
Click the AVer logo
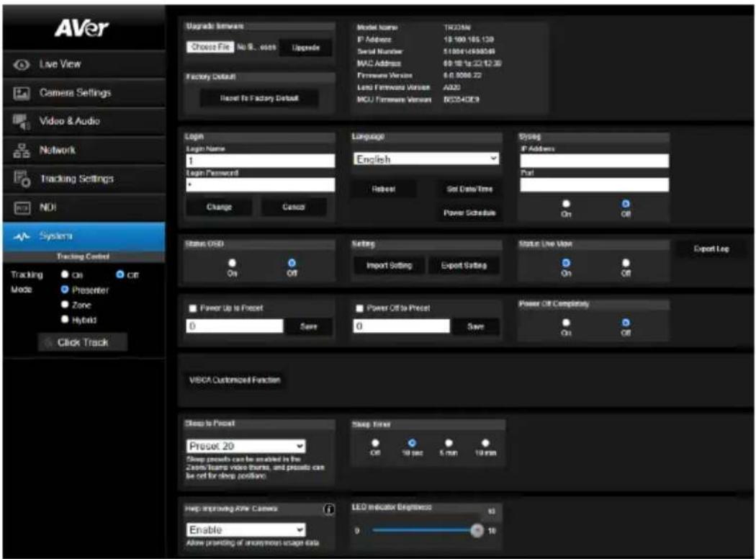click(81, 28)
